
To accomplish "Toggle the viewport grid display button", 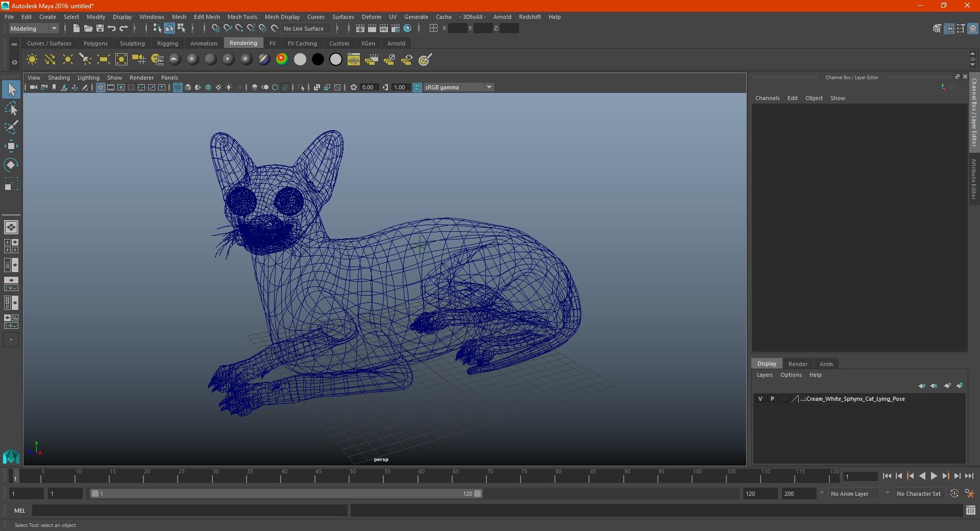I will pyautogui.click(x=101, y=87).
